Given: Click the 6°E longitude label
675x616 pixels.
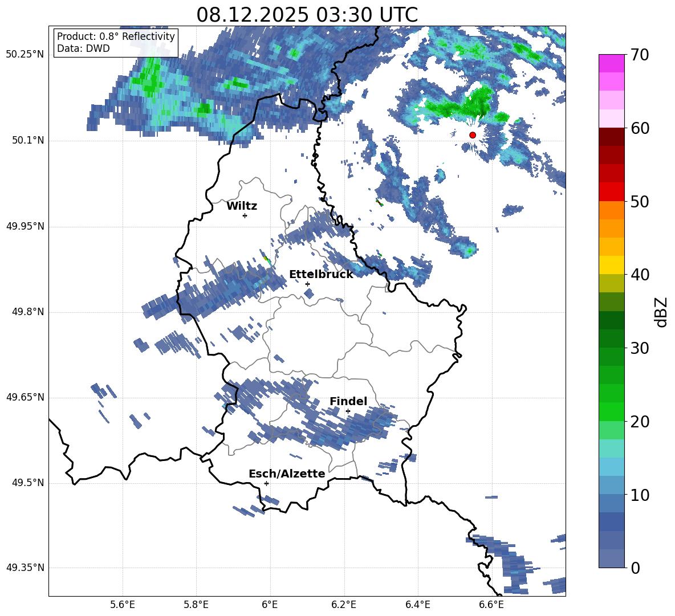Looking at the screenshot, I should point(270,605).
